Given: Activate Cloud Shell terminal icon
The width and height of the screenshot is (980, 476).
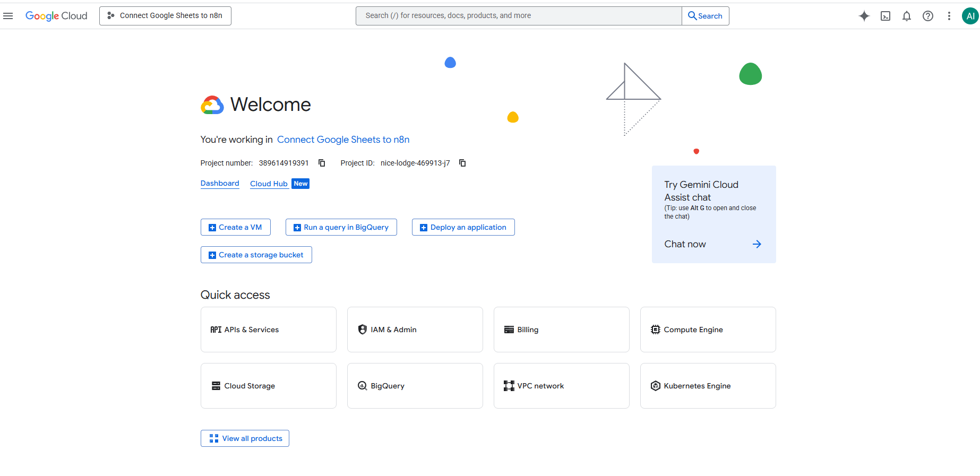Looking at the screenshot, I should coord(886,16).
